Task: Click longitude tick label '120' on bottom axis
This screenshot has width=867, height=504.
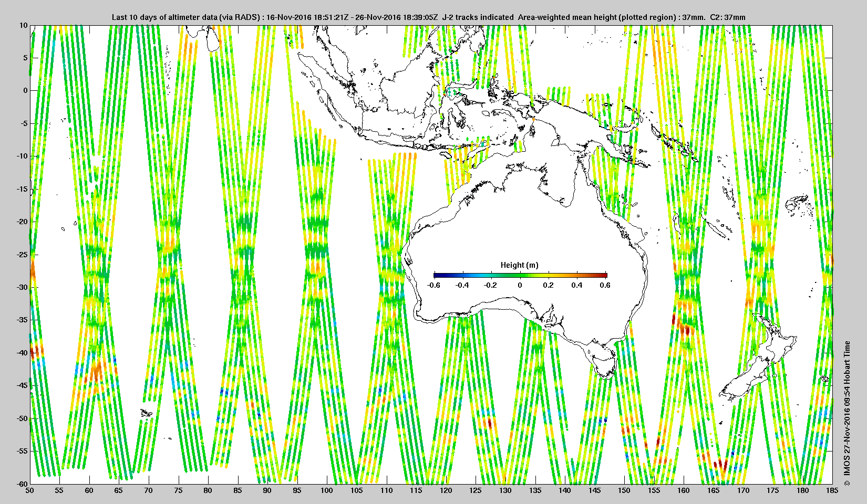Action: point(446,490)
